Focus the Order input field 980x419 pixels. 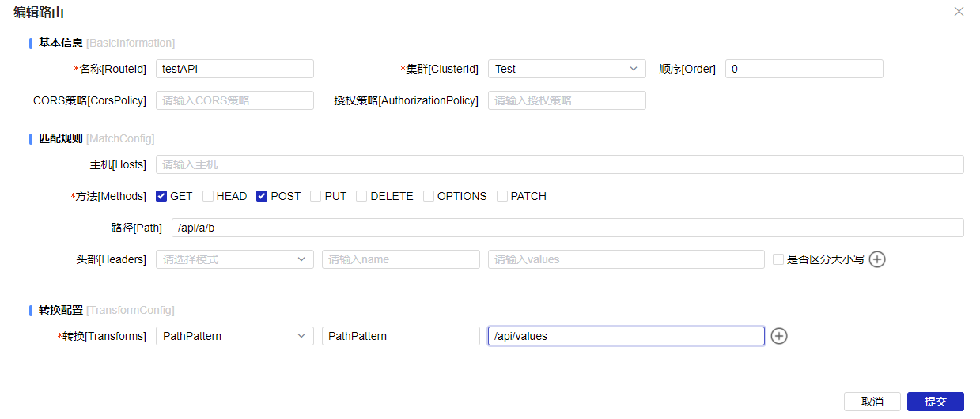[804, 69]
